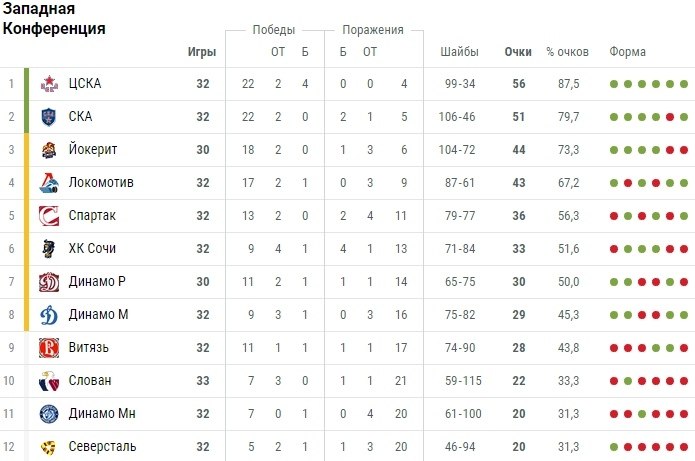Click the Спартак team logo
695x461 pixels.
[49, 216]
